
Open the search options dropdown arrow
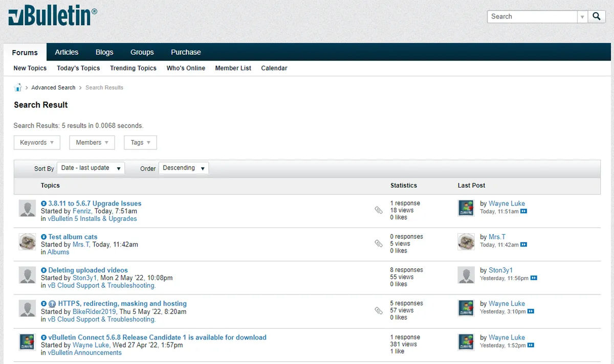[x=582, y=17]
